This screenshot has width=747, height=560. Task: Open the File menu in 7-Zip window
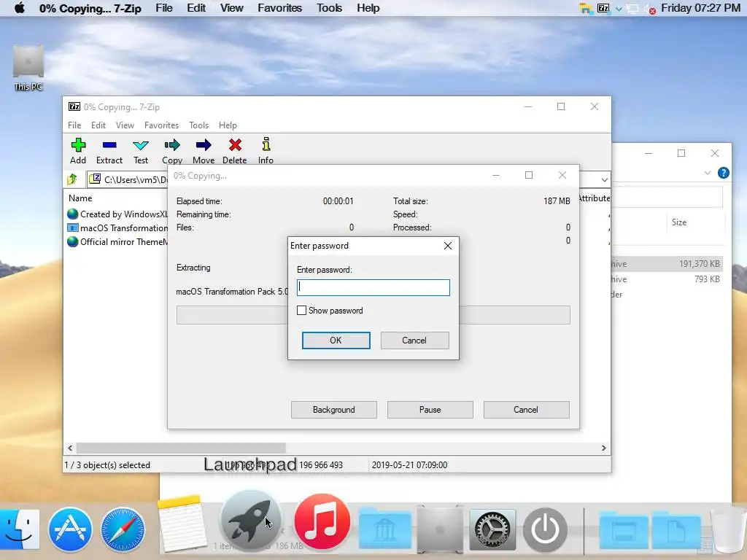click(x=74, y=125)
